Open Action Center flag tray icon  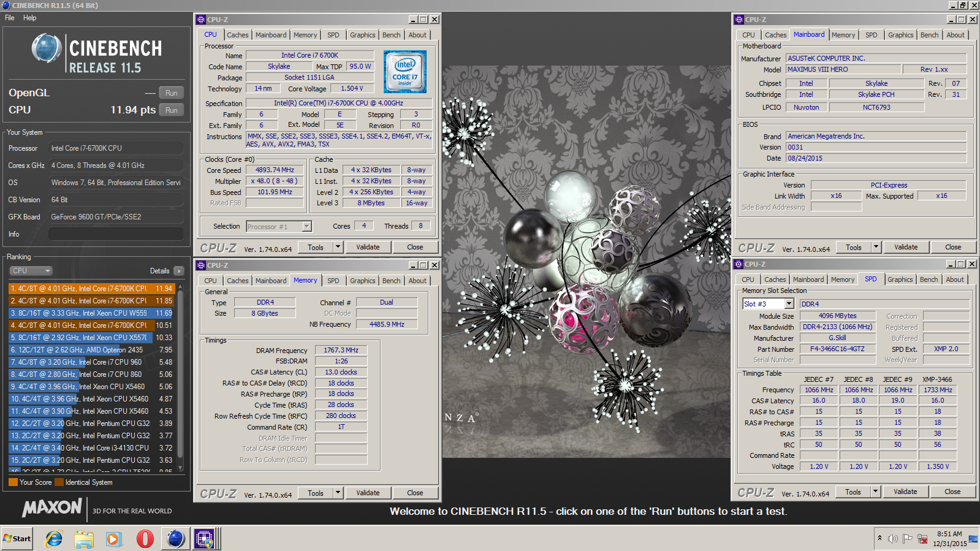(x=908, y=539)
